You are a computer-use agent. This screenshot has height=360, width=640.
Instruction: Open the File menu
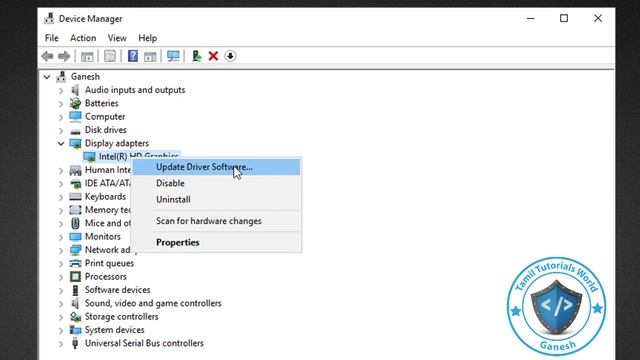(51, 38)
